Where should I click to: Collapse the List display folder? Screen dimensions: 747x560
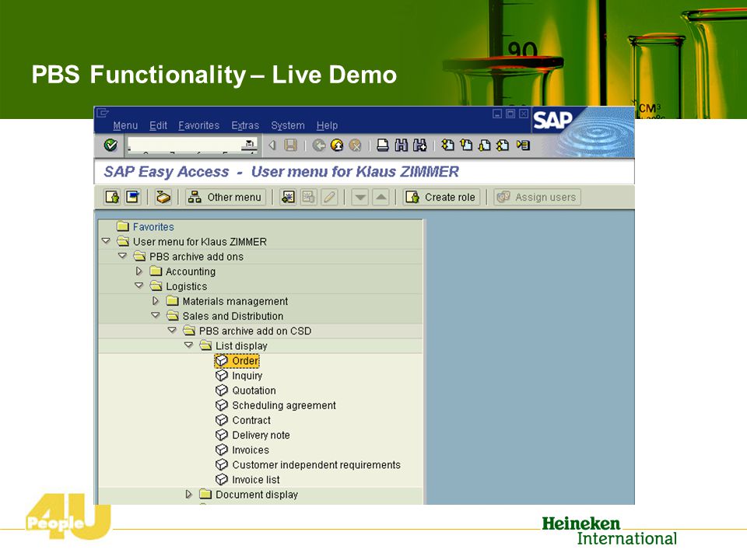[188, 345]
